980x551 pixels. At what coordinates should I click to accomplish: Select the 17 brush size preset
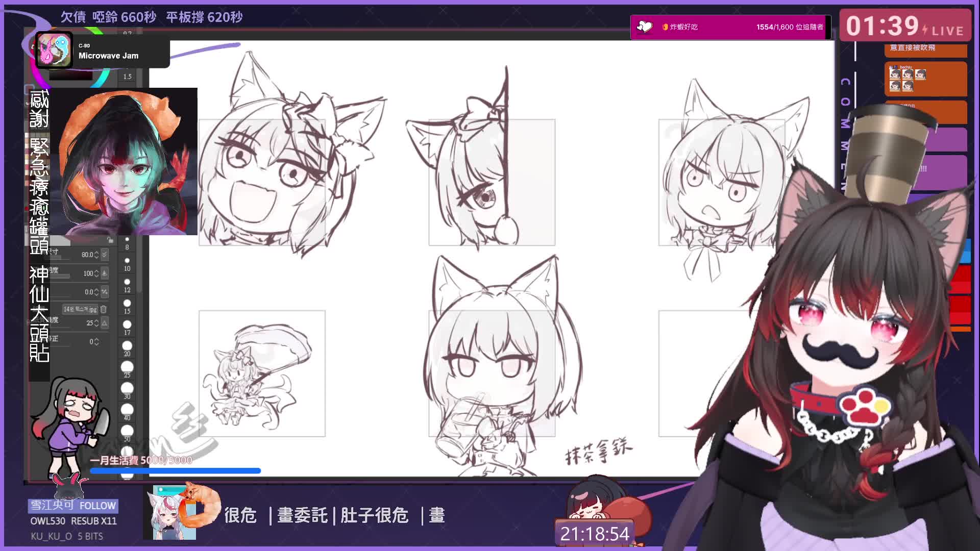click(127, 328)
